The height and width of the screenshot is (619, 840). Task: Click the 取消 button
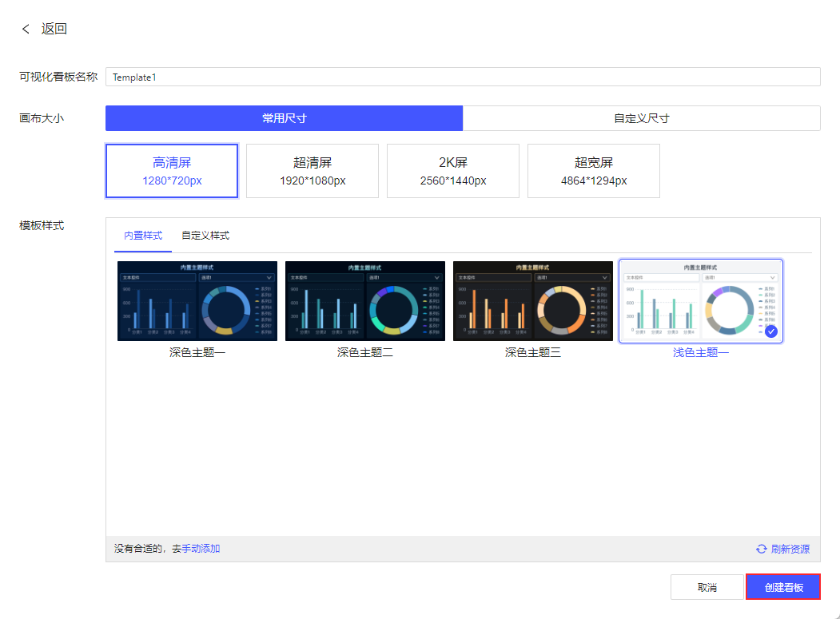(707, 586)
